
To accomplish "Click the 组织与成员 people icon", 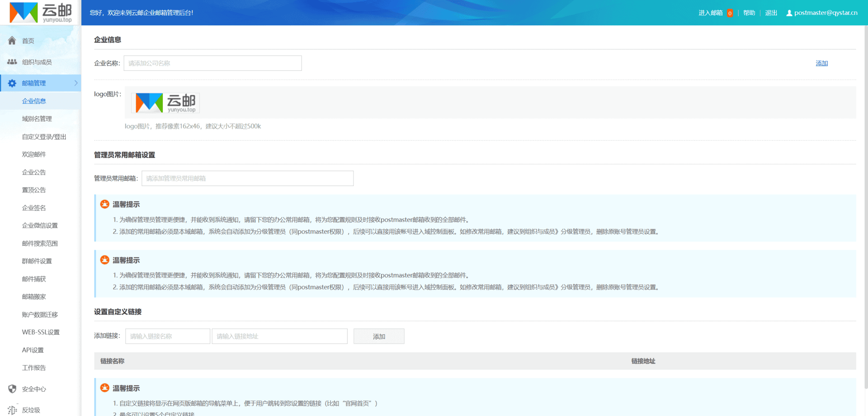I will [12, 62].
